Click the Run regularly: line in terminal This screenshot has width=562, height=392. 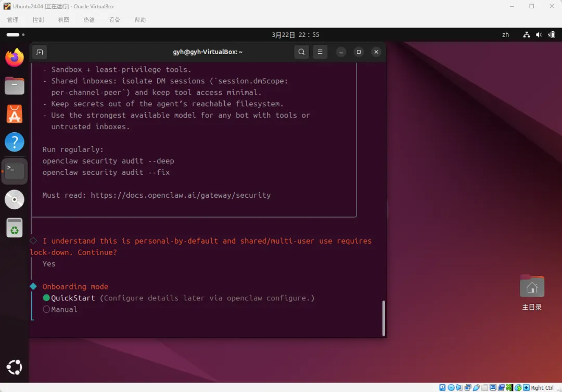73,149
